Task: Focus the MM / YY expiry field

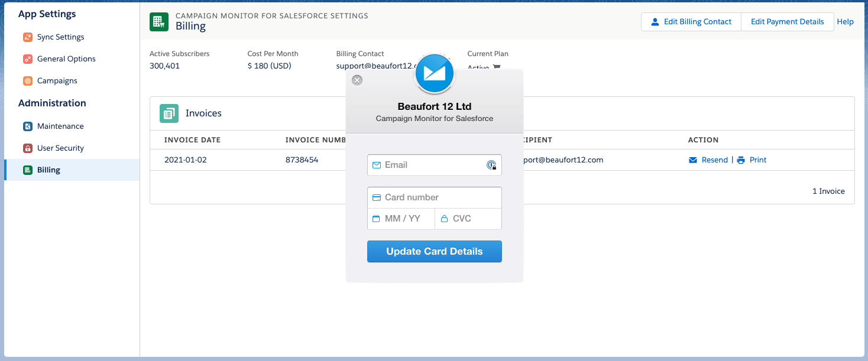Action: coord(401,219)
